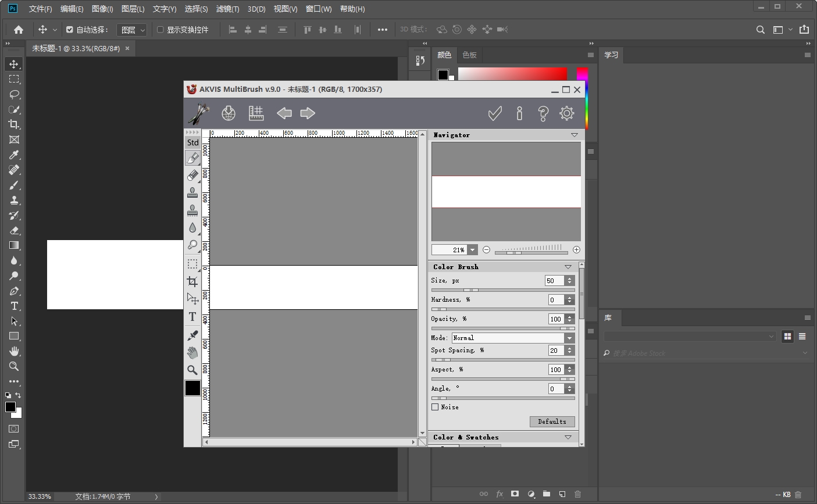This screenshot has width=817, height=504.
Task: Open the 图像(I) menu
Action: [x=102, y=9]
